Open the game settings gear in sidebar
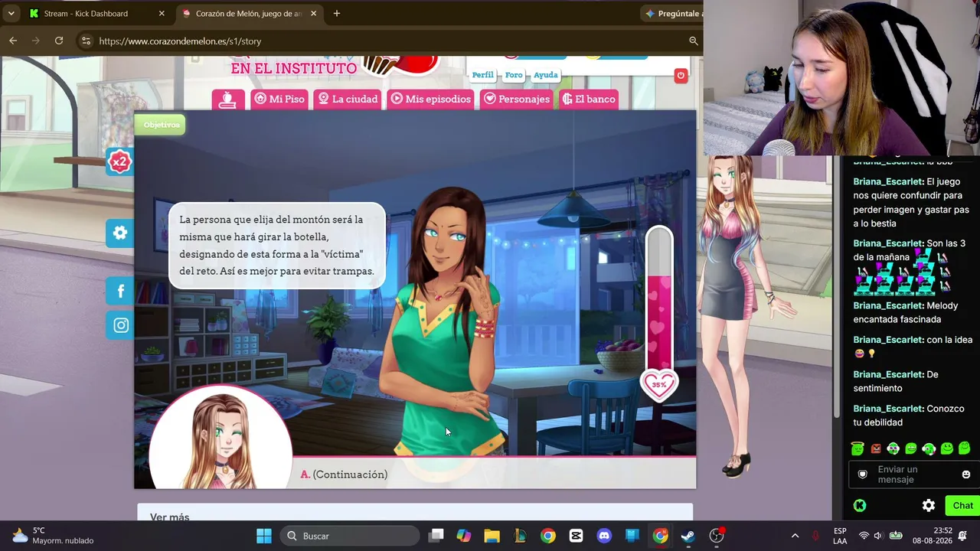Viewport: 980px width, 551px height. tap(120, 233)
